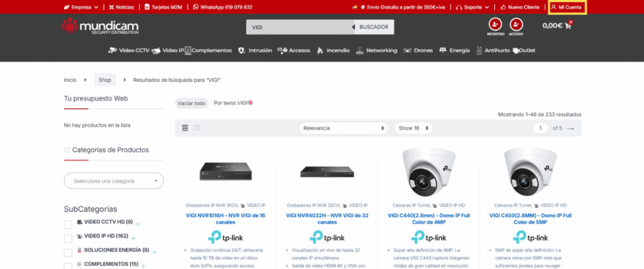Click the page number input field
Viewport: 644px width, 269px height.
click(x=540, y=129)
